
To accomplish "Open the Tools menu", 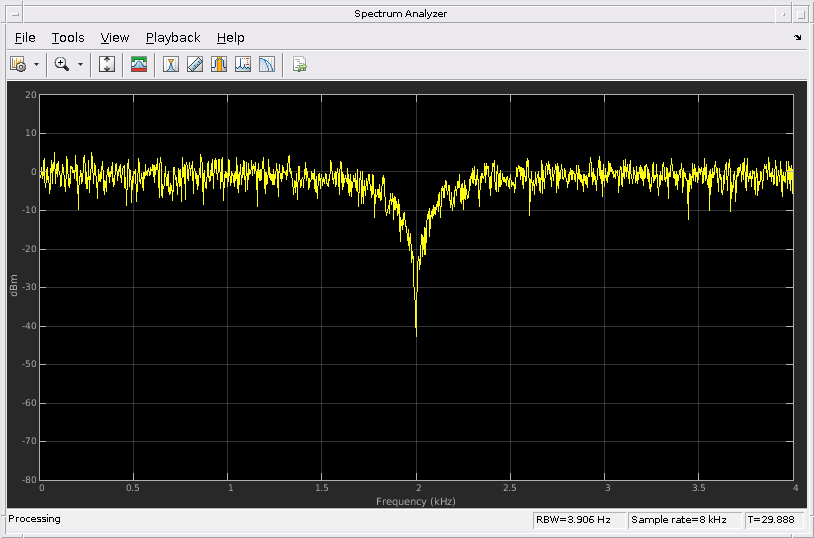I will 68,38.
